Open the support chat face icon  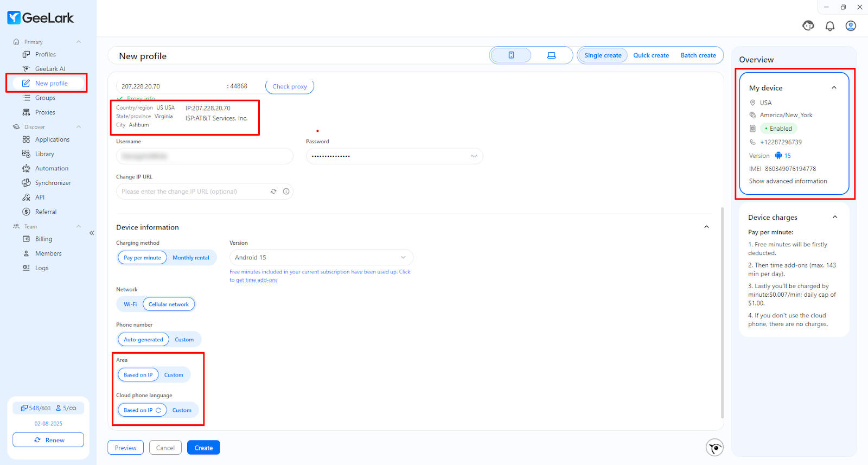point(808,26)
